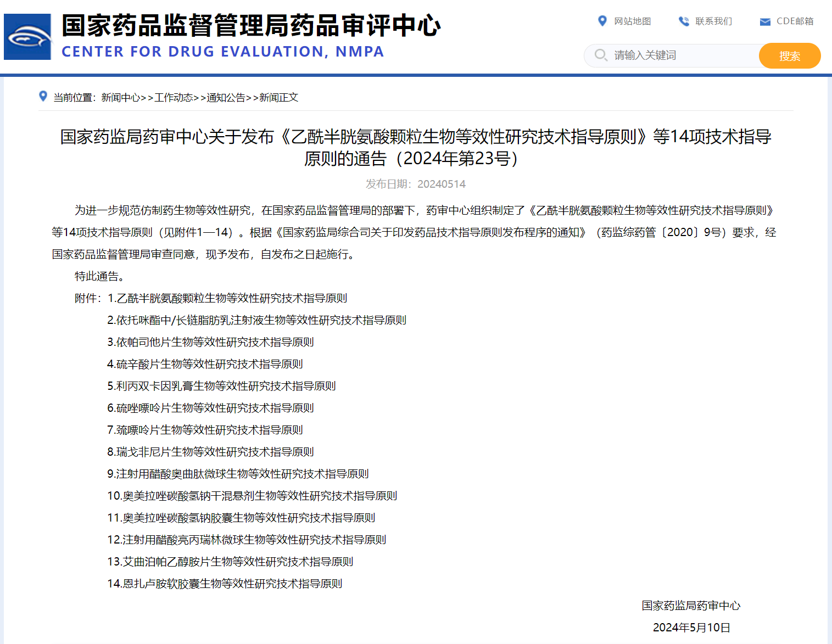Image resolution: width=832 pixels, height=644 pixels.
Task: Open attachment 5 利丙双卡因乳膏 guideline
Action: tap(221, 386)
